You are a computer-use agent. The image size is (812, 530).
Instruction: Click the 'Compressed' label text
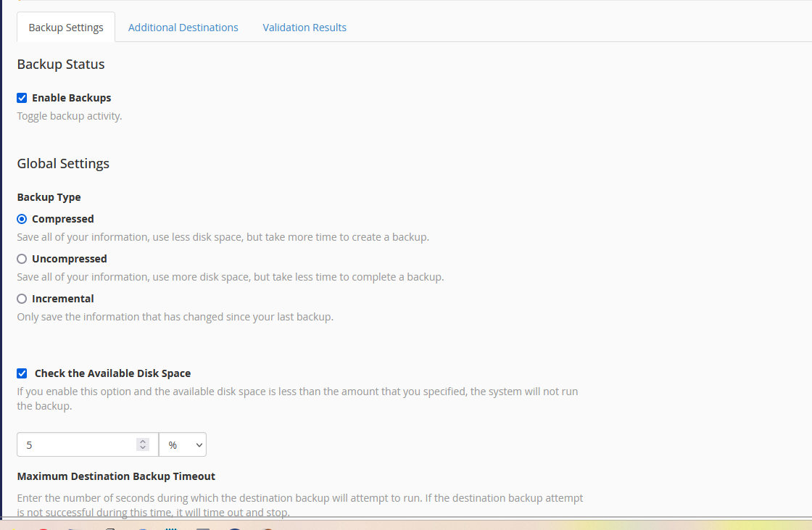tap(62, 219)
